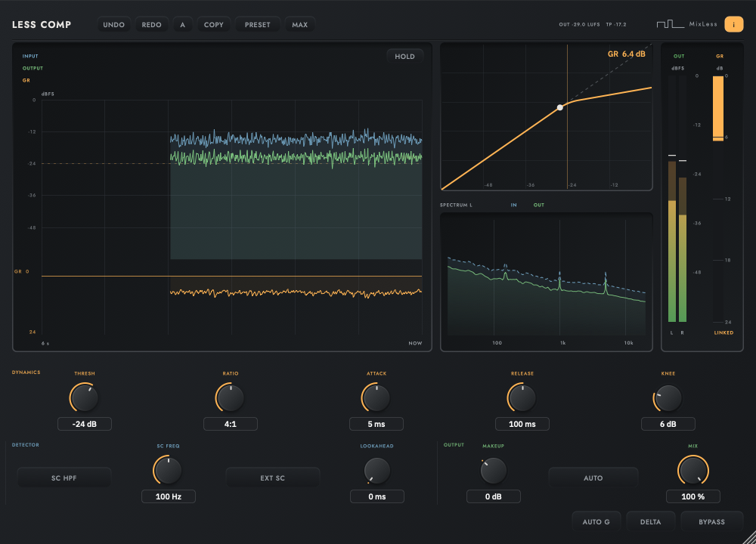This screenshot has width=756, height=544.
Task: Enable the SC HPF sidechain filter
Action: click(x=64, y=478)
